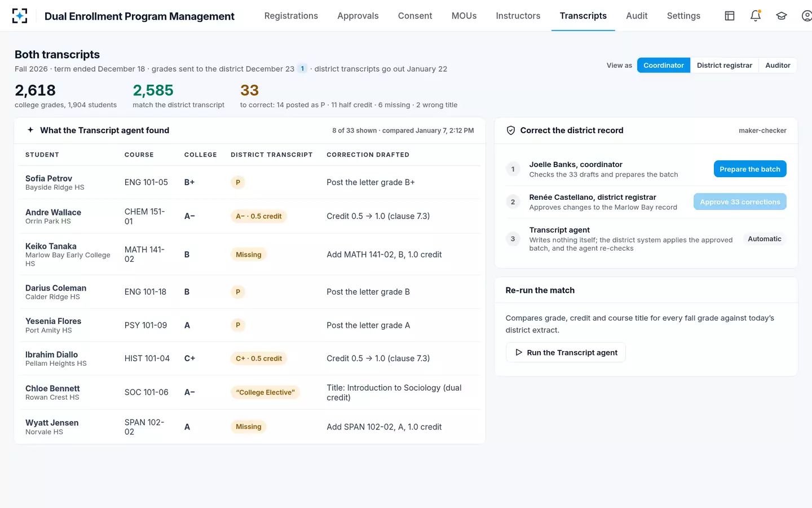Screen dimensions: 812x508
Task: Click Approve 33 corrections
Action: pos(740,202)
